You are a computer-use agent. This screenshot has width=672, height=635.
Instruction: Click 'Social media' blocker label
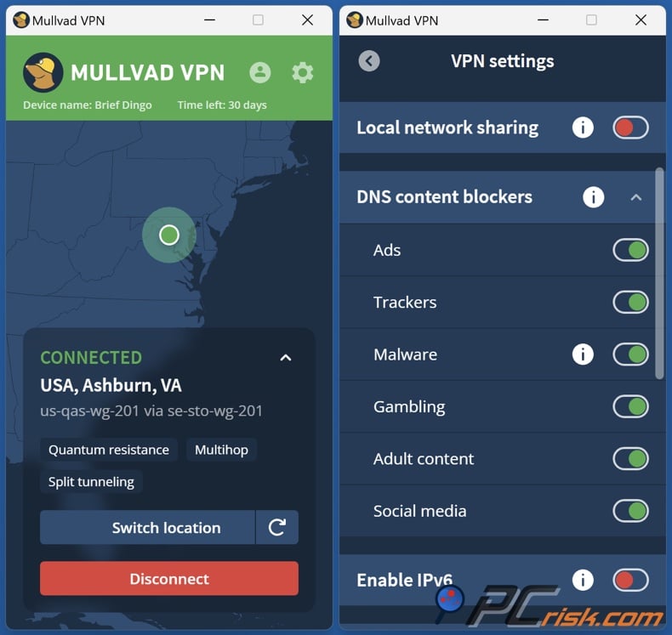pyautogui.click(x=419, y=511)
